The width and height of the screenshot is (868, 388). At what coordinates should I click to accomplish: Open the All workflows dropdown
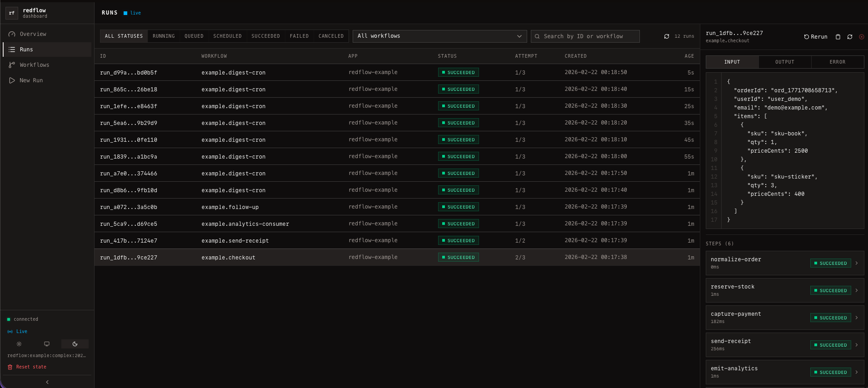[x=439, y=36]
